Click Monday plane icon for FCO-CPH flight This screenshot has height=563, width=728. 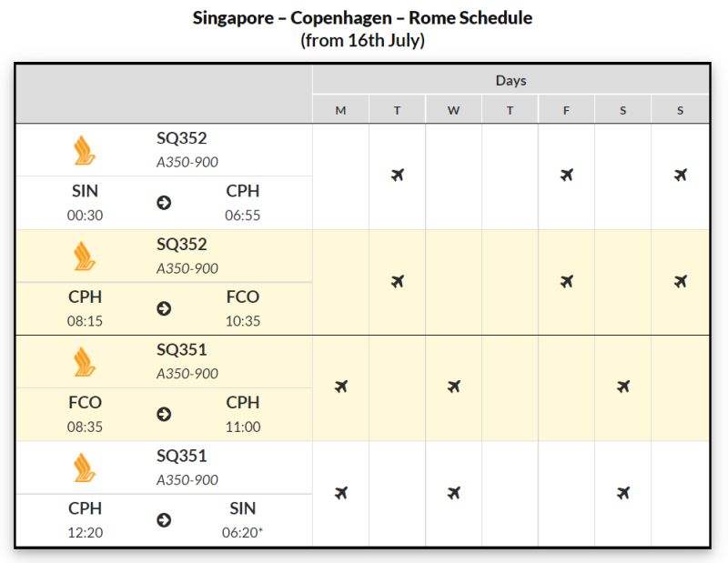[x=340, y=387]
